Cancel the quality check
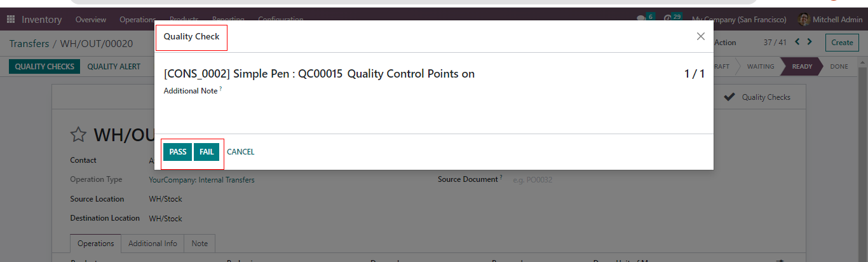Screen dimensions: 868x262 pyautogui.click(x=240, y=152)
